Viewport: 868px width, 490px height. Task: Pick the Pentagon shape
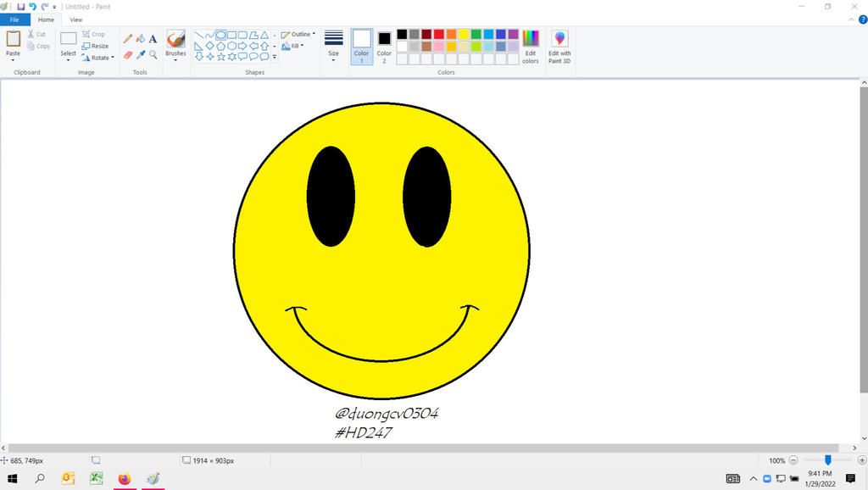click(x=221, y=46)
